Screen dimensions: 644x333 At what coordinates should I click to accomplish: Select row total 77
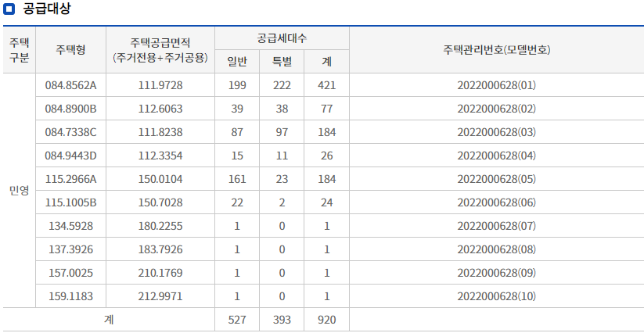pos(327,109)
